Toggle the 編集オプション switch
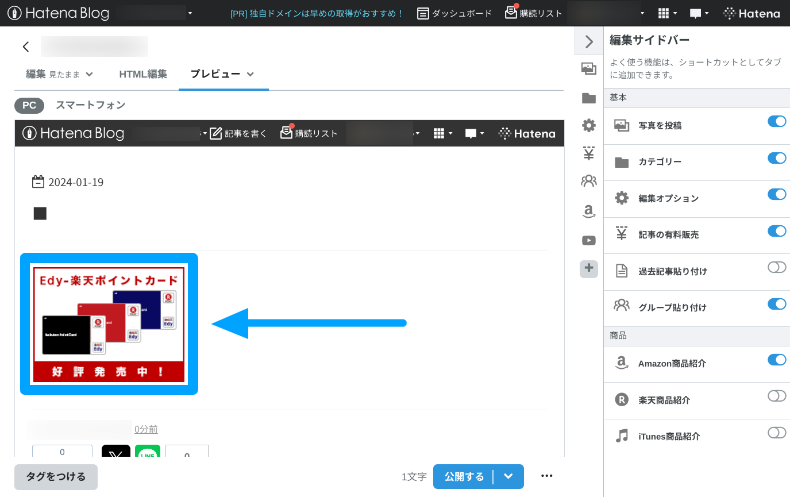790x498 pixels. coord(776,195)
